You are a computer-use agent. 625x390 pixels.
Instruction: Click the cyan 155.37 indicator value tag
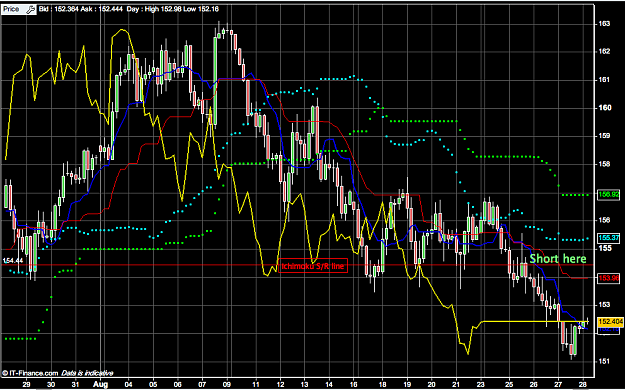(609, 238)
